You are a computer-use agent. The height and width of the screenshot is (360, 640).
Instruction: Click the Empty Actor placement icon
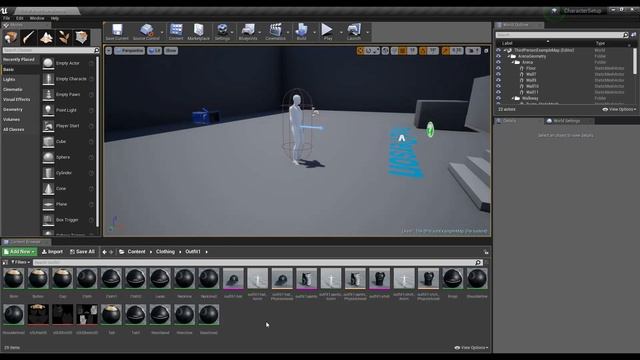[x=48, y=63]
